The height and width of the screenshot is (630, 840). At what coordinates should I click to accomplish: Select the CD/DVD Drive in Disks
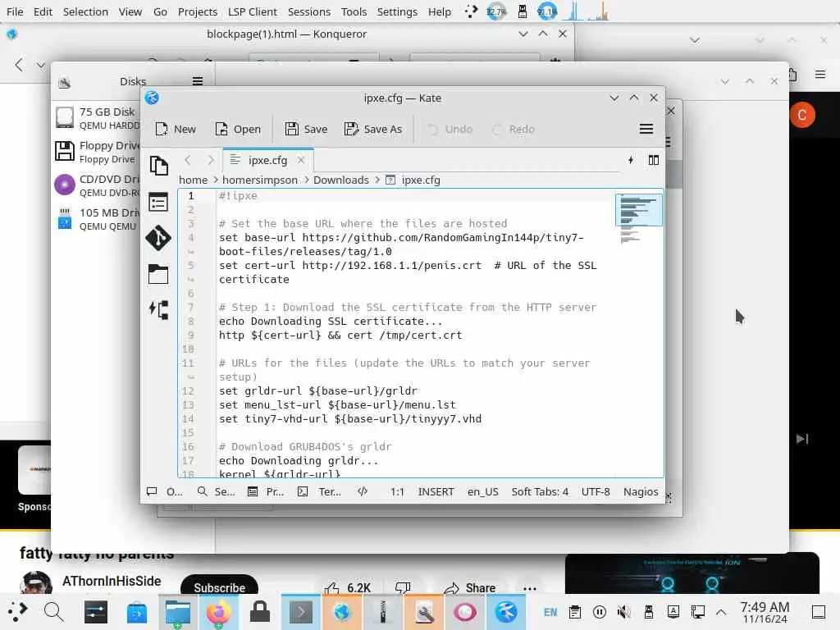click(x=98, y=185)
